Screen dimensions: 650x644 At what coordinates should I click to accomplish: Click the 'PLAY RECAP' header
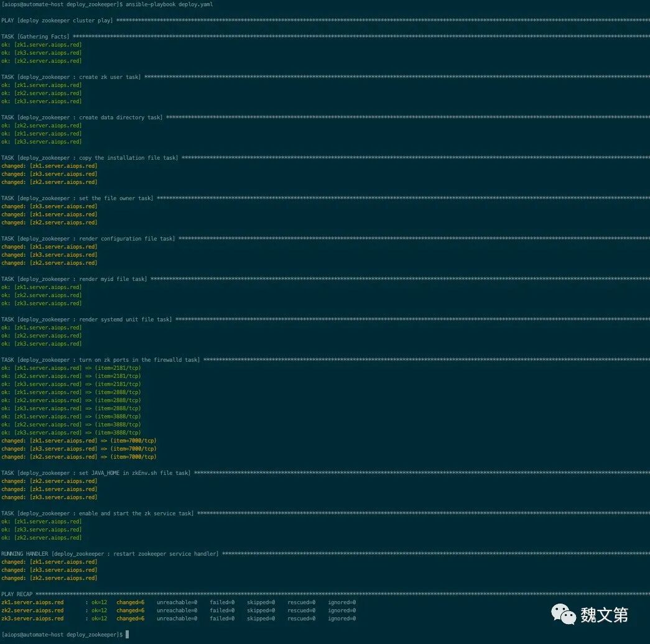point(17,594)
